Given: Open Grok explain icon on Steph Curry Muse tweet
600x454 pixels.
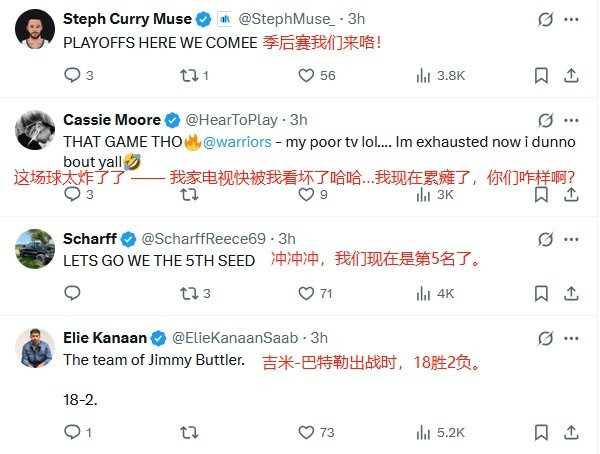Looking at the screenshot, I should coord(545,19).
